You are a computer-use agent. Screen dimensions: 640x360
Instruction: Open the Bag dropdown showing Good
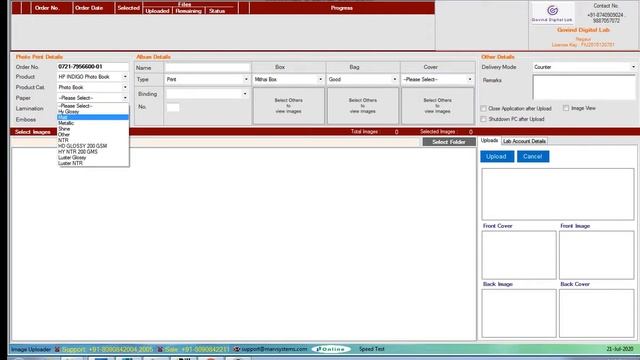coord(394,79)
